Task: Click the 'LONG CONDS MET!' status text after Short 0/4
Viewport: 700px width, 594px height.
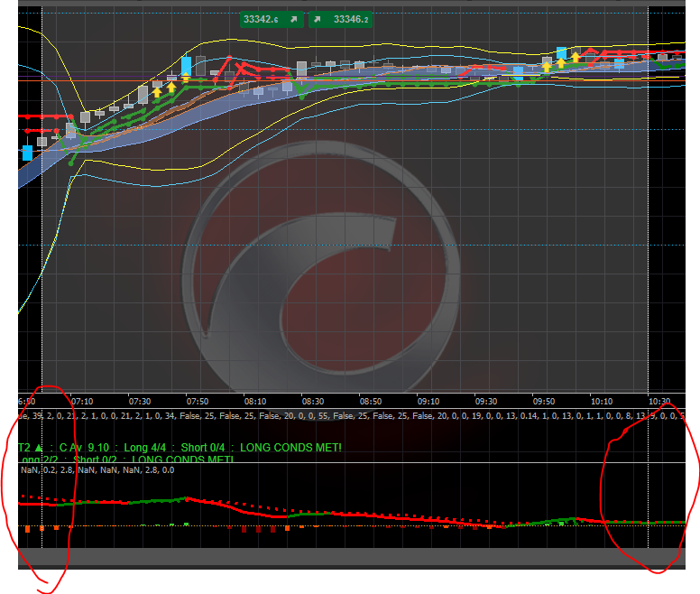Action: click(290, 448)
